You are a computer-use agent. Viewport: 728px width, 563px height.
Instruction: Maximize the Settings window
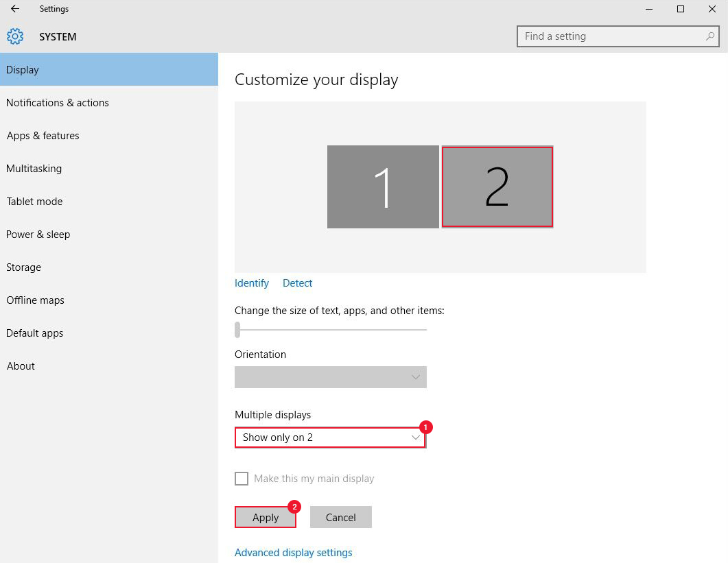click(680, 9)
